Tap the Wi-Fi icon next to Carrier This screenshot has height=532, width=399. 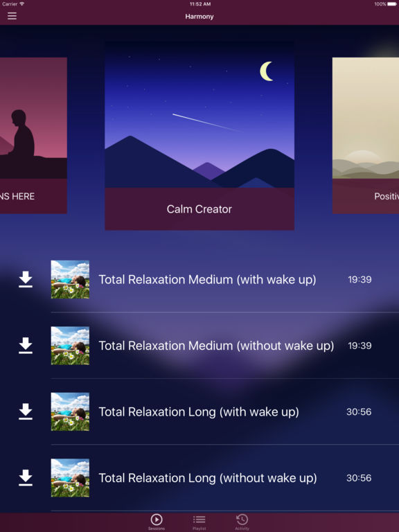tap(21, 4)
